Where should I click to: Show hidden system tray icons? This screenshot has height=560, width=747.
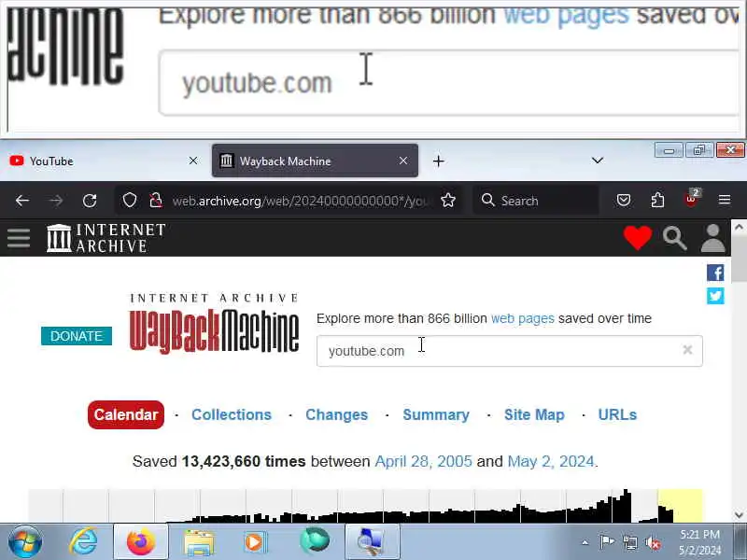[x=585, y=542]
